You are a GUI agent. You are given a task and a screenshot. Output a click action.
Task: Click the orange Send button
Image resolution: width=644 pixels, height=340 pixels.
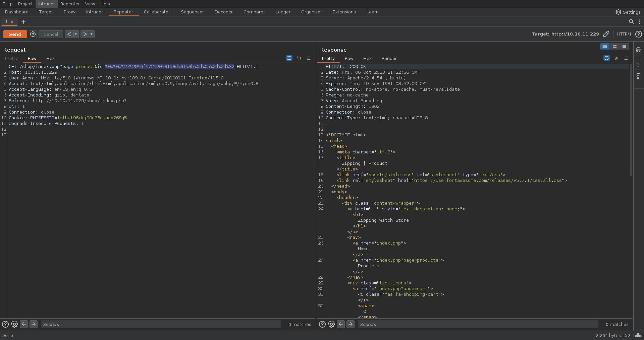point(15,34)
